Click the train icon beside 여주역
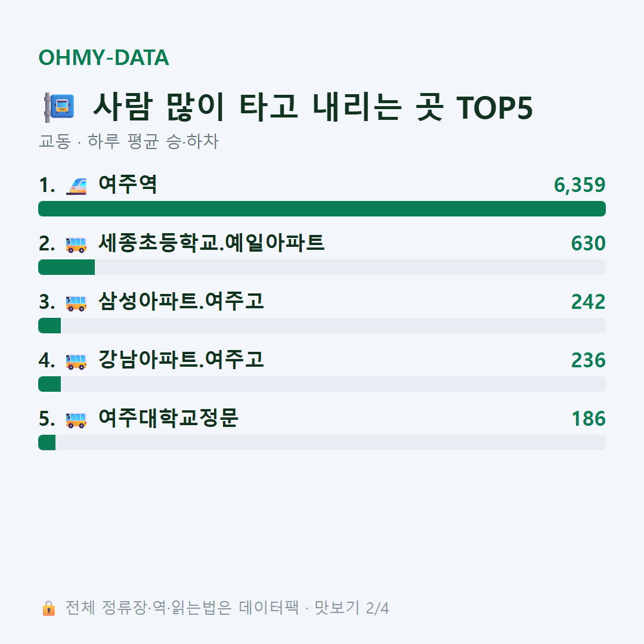The image size is (644, 644). 76,185
